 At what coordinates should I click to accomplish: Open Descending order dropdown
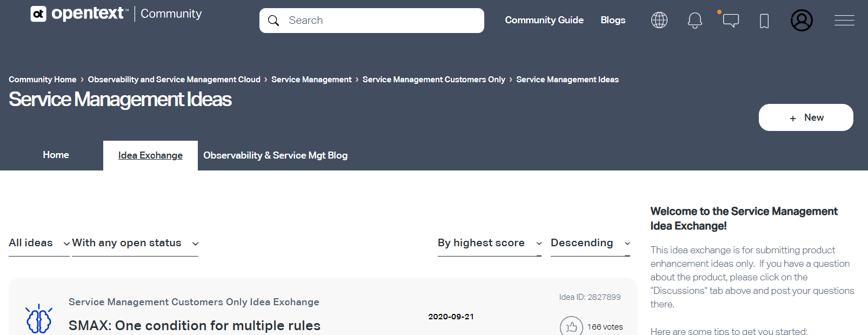coord(590,243)
